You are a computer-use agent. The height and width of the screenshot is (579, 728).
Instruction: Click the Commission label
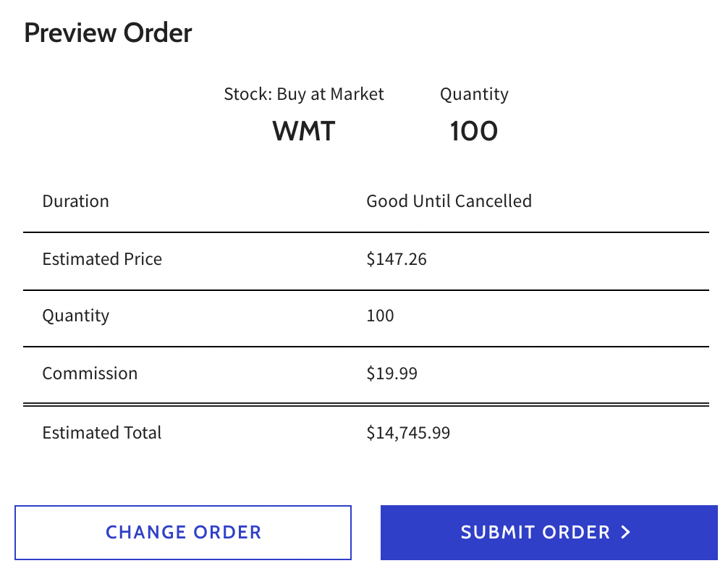90,373
